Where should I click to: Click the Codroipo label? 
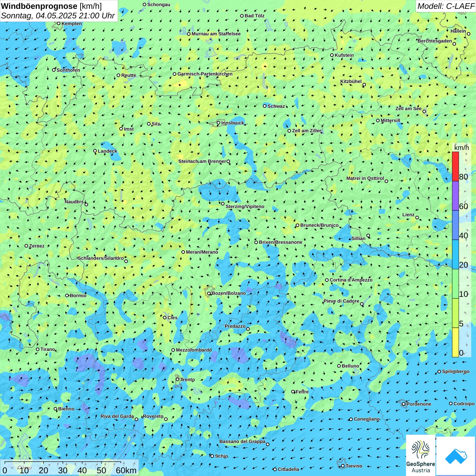[x=464, y=404]
